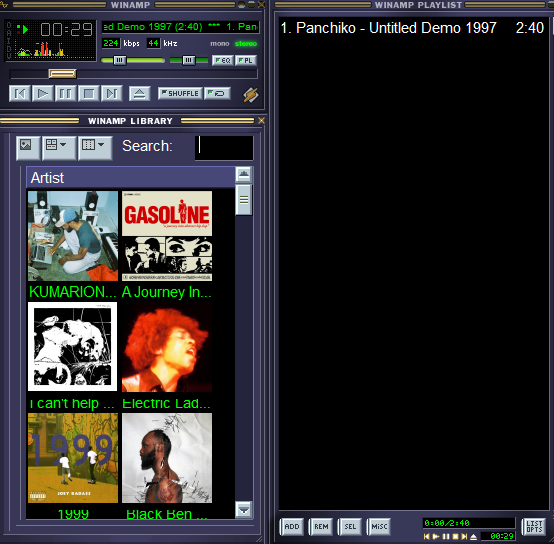Toggle the PL playlist window button
Image resolution: width=554 pixels, height=544 pixels.
point(246,60)
